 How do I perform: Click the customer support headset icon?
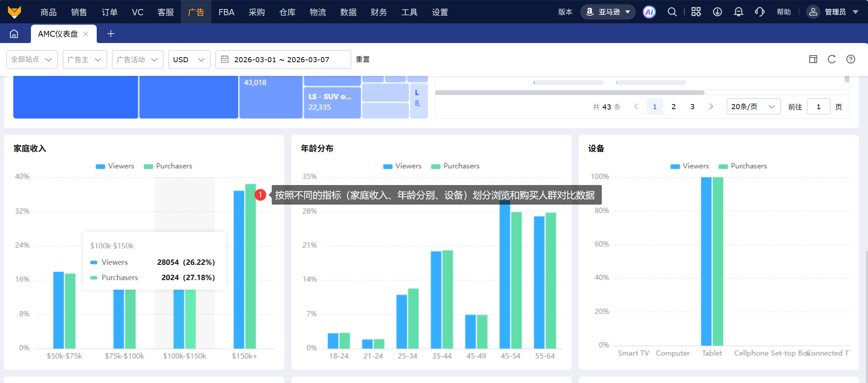point(759,12)
